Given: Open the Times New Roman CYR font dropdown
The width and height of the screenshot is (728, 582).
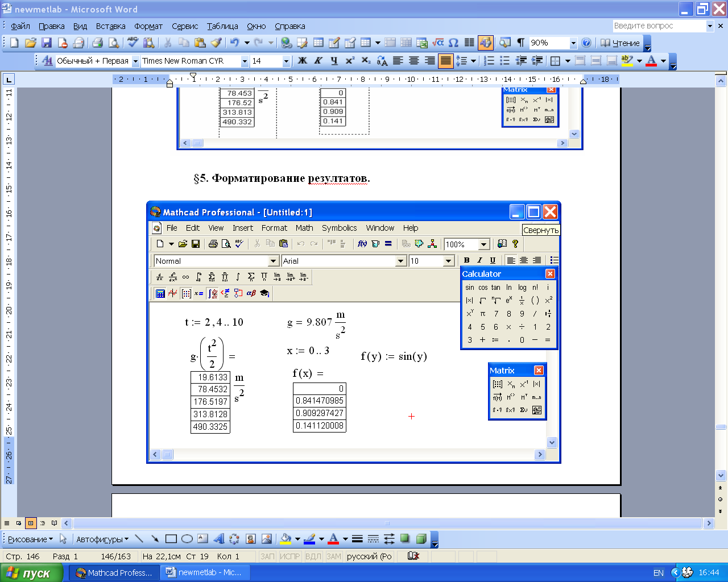Looking at the screenshot, I should [245, 61].
